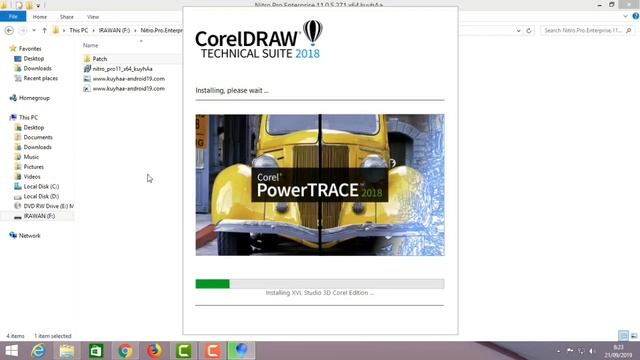Select Local Disk (C:)
640x360 pixels.
pos(41,187)
